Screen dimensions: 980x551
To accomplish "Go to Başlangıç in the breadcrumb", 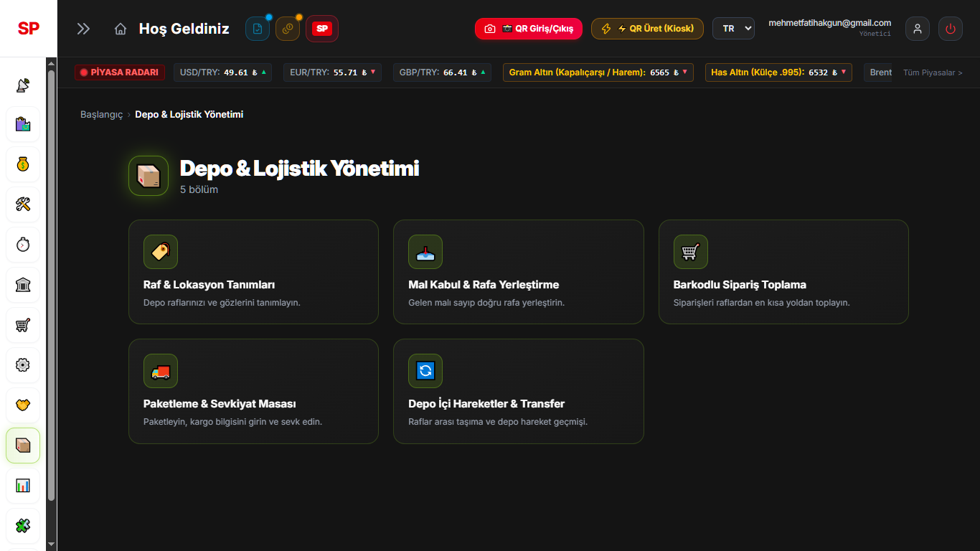I will (102, 115).
